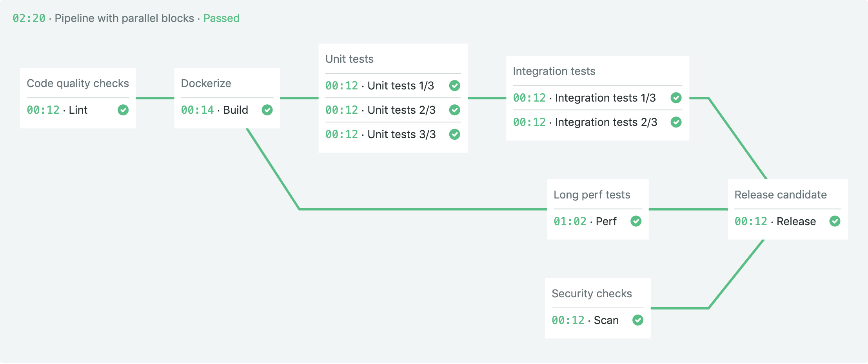This screenshot has height=364, width=868.
Task: Click the Integration tests 1/3 passed checkmark
Action: pos(676,98)
